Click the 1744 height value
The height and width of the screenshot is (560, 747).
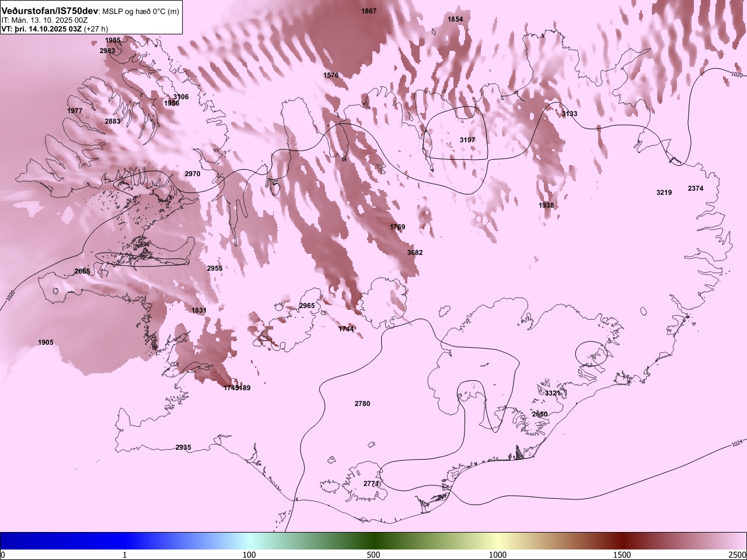pos(346,329)
